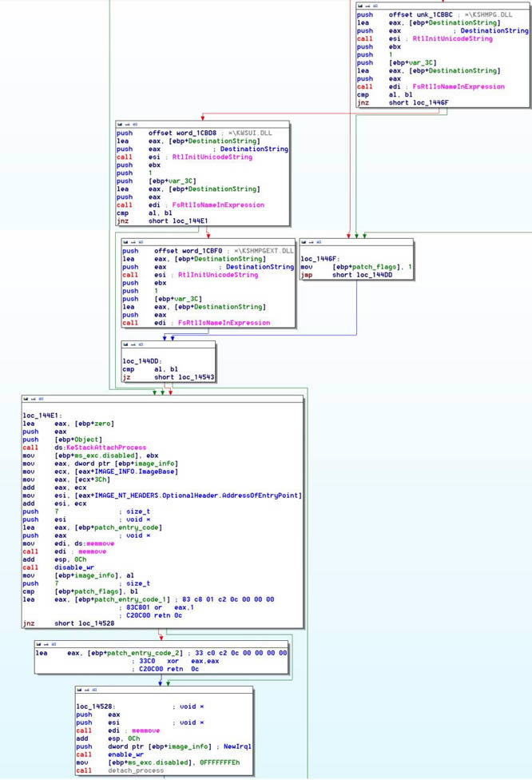This screenshot has height=780, width=532.
Task: Follow jnz target short loc_1446F
Action: (419, 102)
